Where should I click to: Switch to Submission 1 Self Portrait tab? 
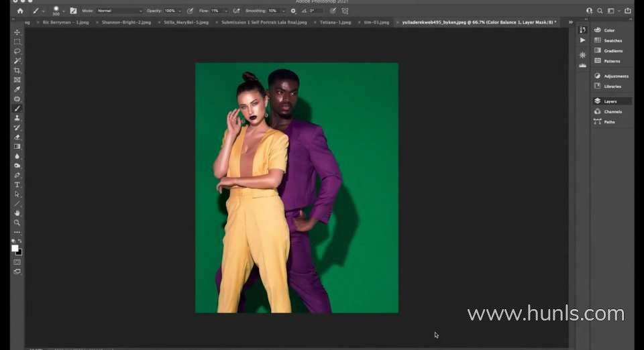click(264, 22)
